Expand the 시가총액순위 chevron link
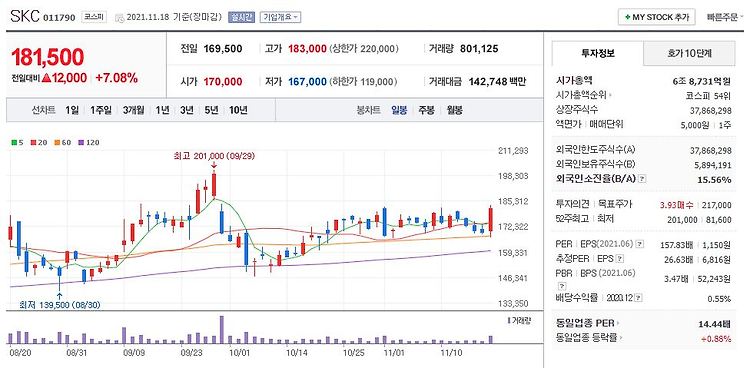This screenshot has width=750, height=368. [x=584, y=96]
